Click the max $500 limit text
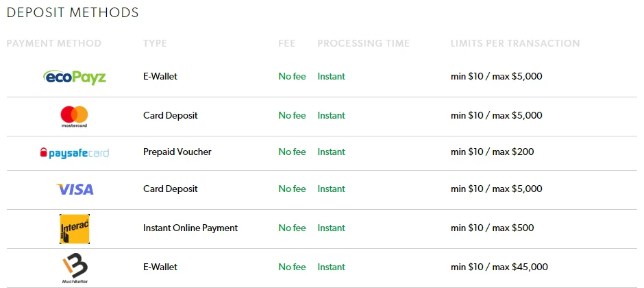The width and height of the screenshot is (644, 288). click(x=513, y=228)
